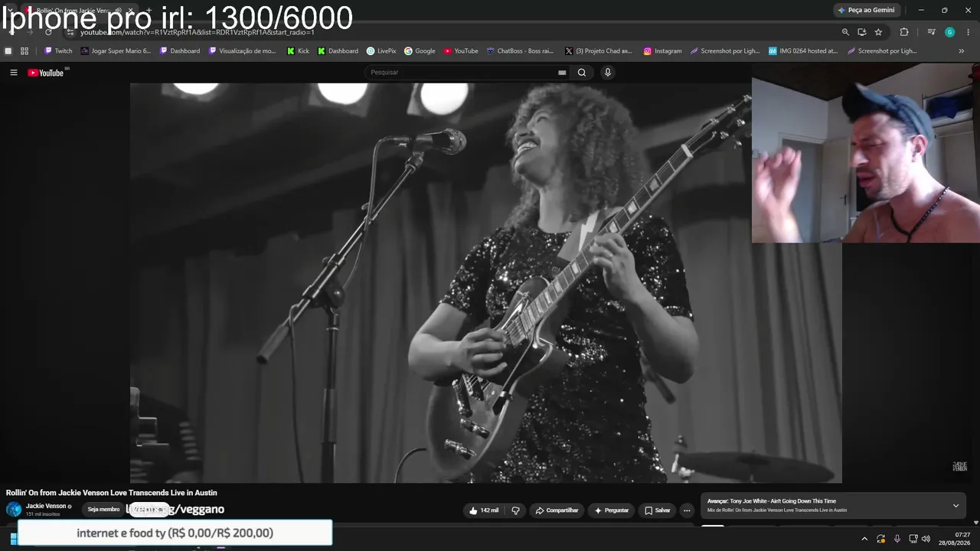Viewport: 980px width, 551px height.
Task: Click the Tony Joe White up-next title
Action: point(782,501)
